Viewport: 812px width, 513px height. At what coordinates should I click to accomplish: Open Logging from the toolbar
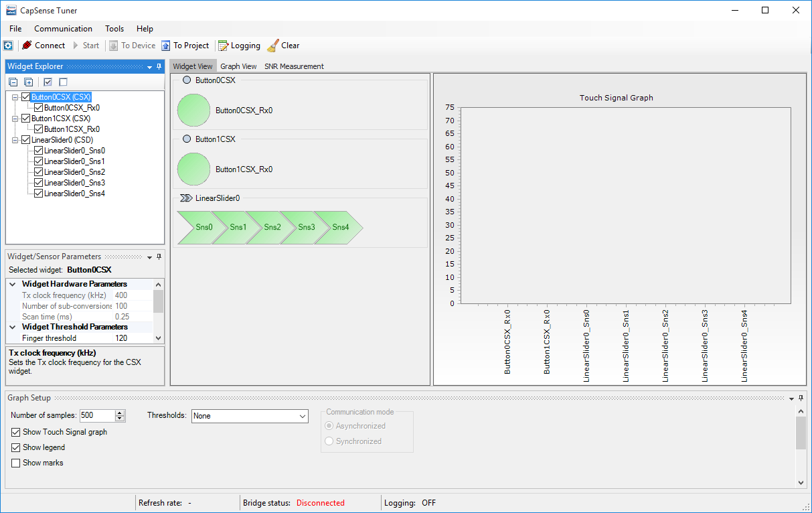[x=223, y=46]
